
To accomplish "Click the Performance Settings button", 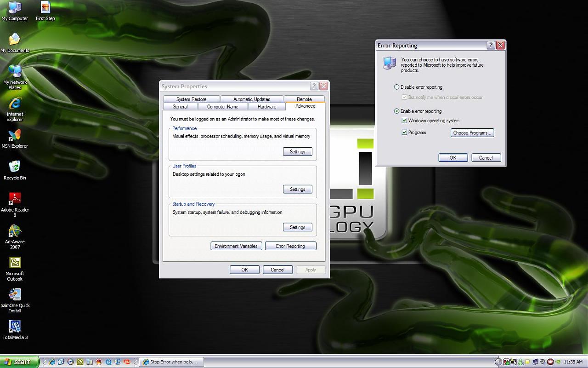I will (297, 152).
